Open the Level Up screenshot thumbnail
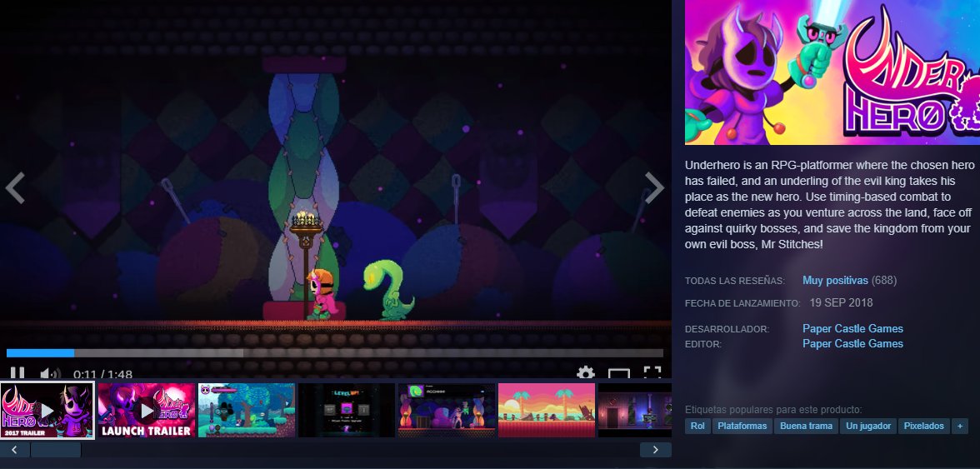The image size is (980, 469). click(347, 411)
